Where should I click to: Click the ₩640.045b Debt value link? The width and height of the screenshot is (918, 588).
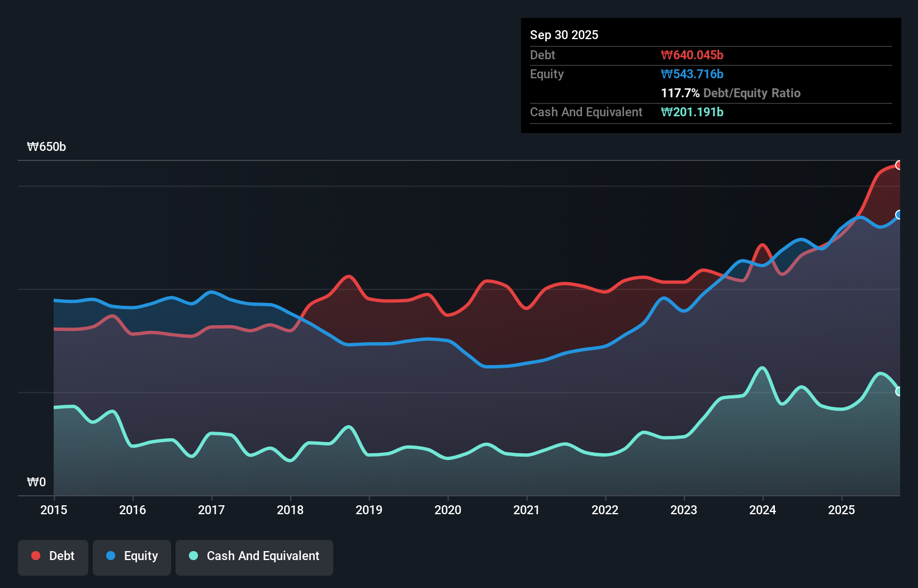(x=693, y=55)
